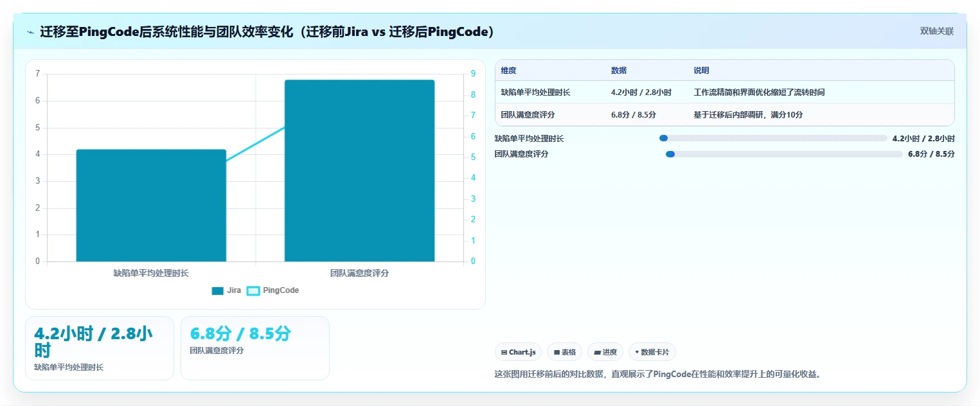Click the 维度 column header
Image resolution: width=980 pixels, height=406 pixels.
point(509,71)
